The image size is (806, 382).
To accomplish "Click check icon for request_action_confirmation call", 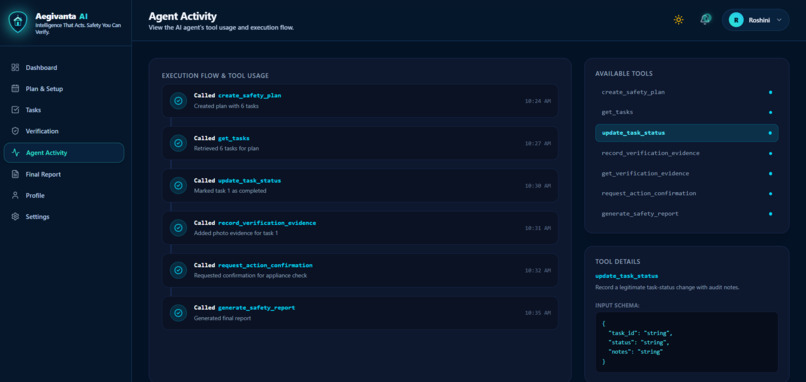I will [178, 270].
